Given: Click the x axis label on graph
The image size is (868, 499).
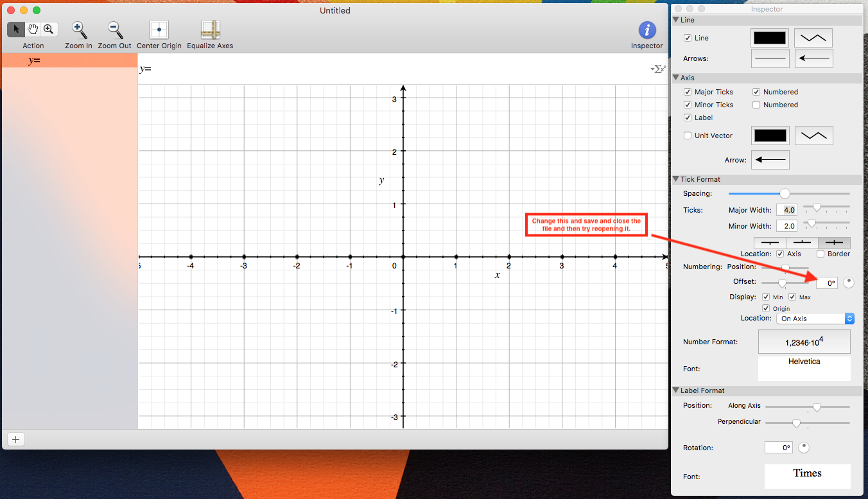Looking at the screenshot, I should coord(497,275).
